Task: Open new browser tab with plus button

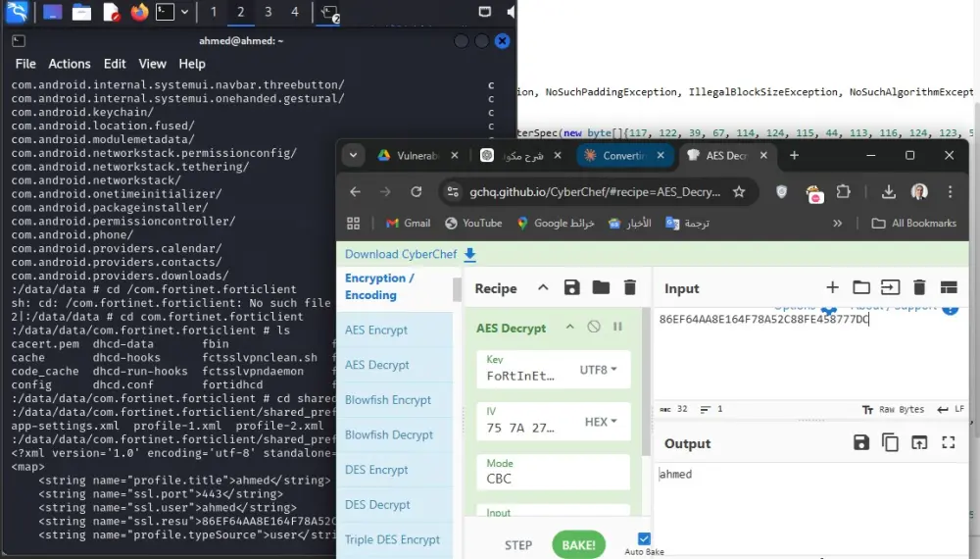Action: click(794, 156)
